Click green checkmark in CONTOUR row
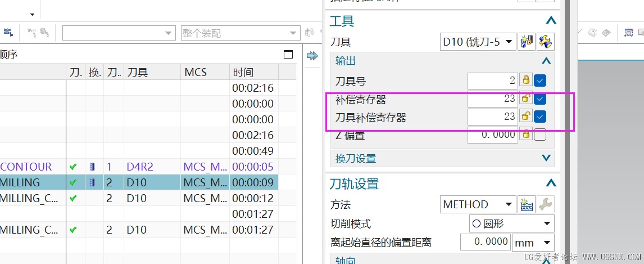 click(x=73, y=167)
